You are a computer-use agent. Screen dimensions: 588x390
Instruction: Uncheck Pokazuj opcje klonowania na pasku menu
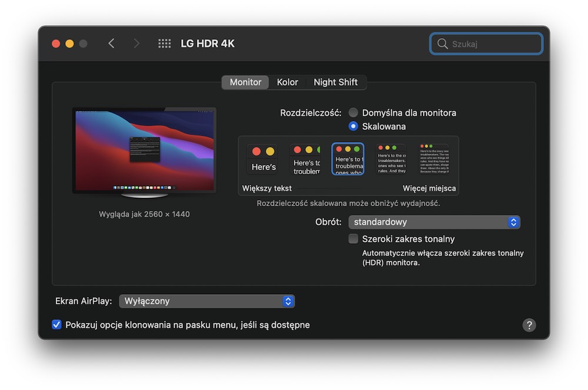point(56,324)
